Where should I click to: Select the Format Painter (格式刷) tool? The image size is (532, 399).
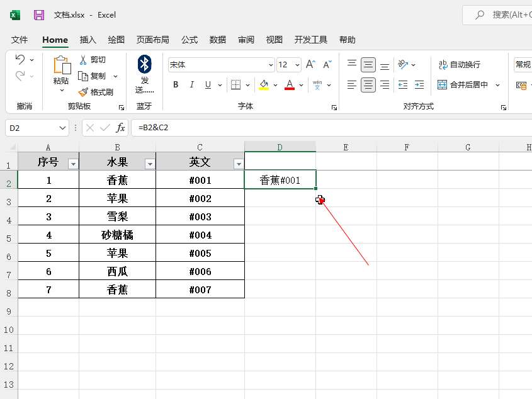point(96,92)
